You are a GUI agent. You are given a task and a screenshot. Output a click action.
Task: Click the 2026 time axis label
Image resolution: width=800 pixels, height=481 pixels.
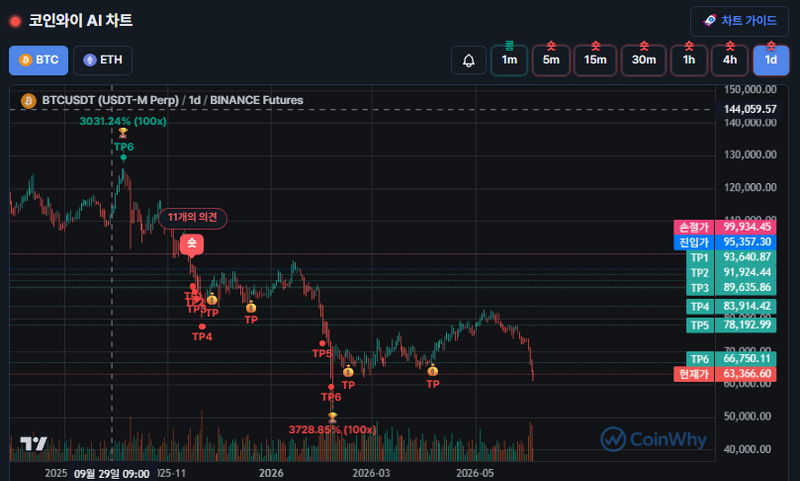pyautogui.click(x=271, y=473)
